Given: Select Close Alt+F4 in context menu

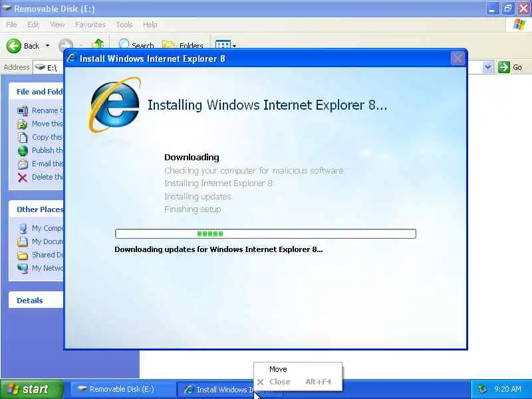Looking at the screenshot, I should tap(298, 382).
